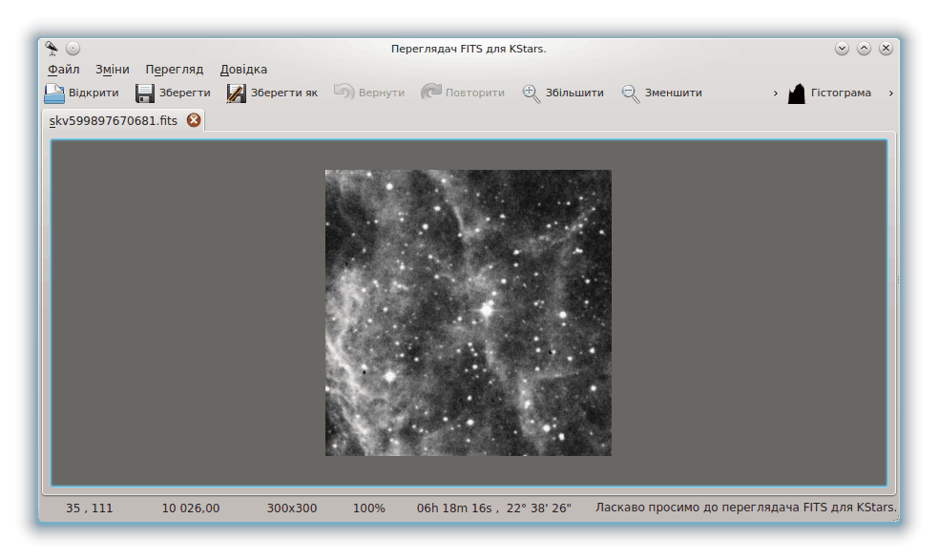Open the Перегляд menu

174,70
